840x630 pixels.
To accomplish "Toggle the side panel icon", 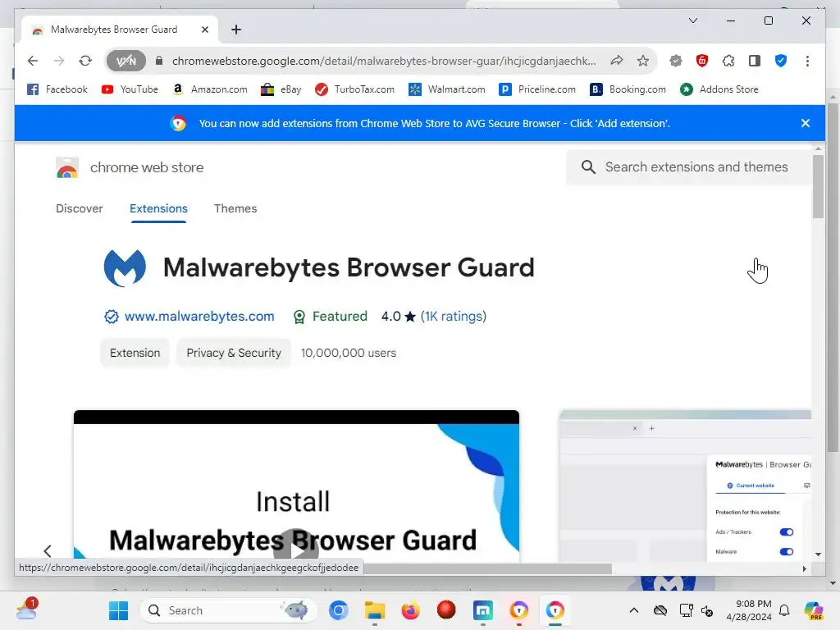I will pos(755,61).
